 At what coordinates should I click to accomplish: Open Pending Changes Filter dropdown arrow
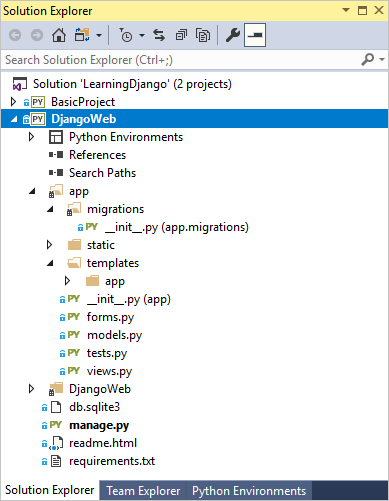click(142, 35)
